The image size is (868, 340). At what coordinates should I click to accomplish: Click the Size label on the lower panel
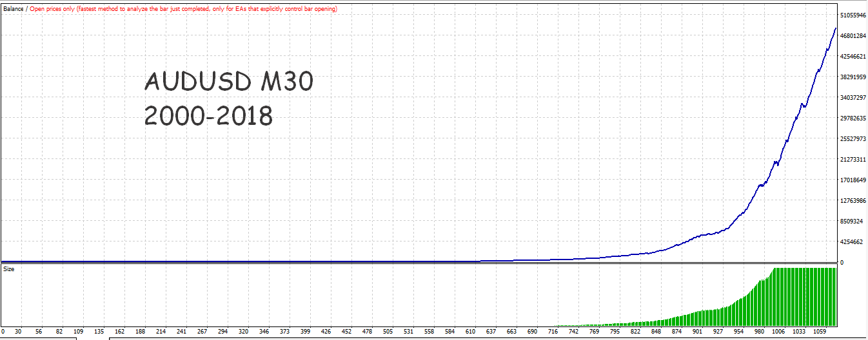pos(8,269)
